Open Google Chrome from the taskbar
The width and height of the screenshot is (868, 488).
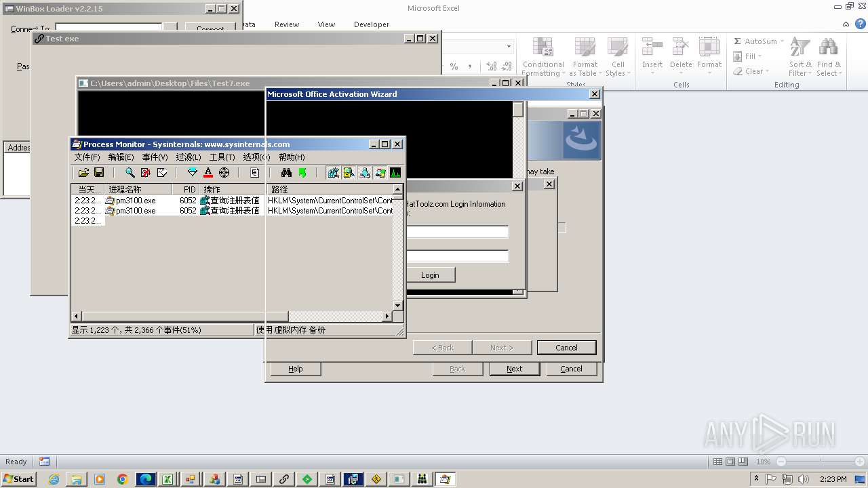point(122,479)
